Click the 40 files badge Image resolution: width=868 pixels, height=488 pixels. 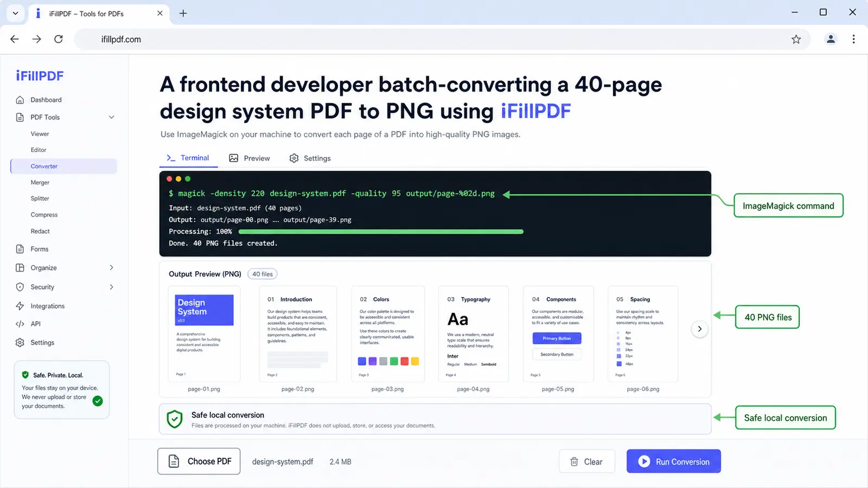(x=263, y=274)
